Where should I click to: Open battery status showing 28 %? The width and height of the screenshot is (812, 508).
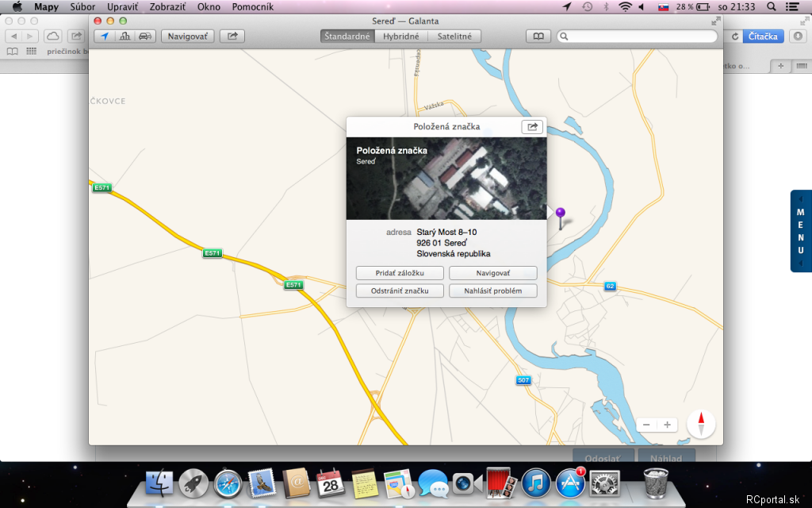[x=693, y=6]
